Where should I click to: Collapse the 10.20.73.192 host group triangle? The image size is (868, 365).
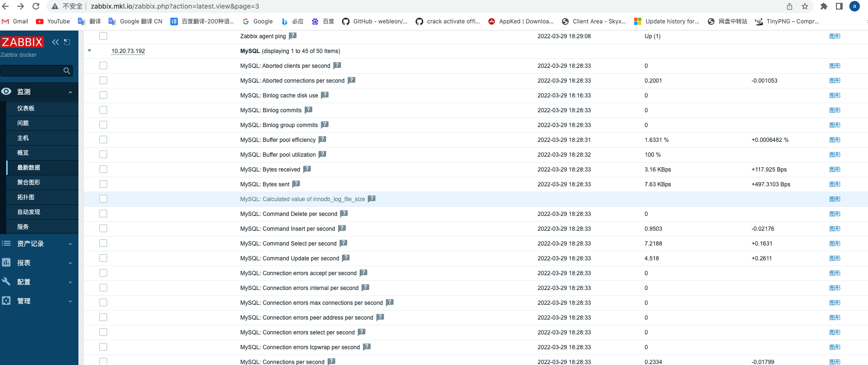(89, 51)
